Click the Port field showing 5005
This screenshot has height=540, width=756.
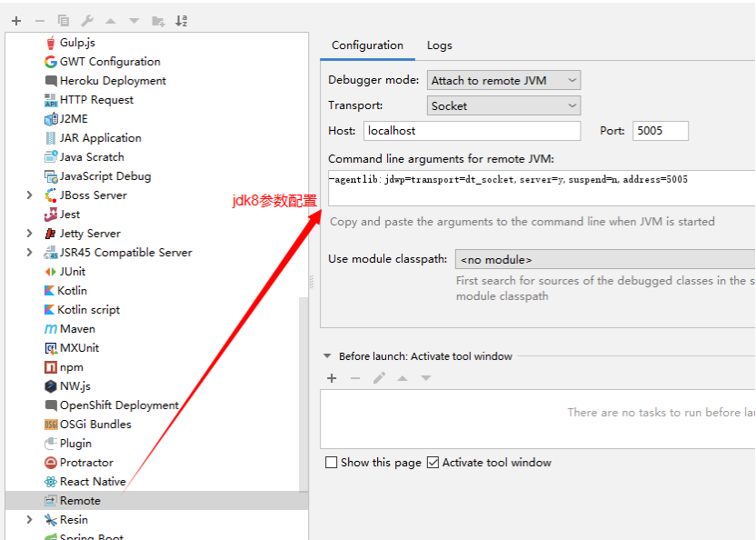point(661,131)
